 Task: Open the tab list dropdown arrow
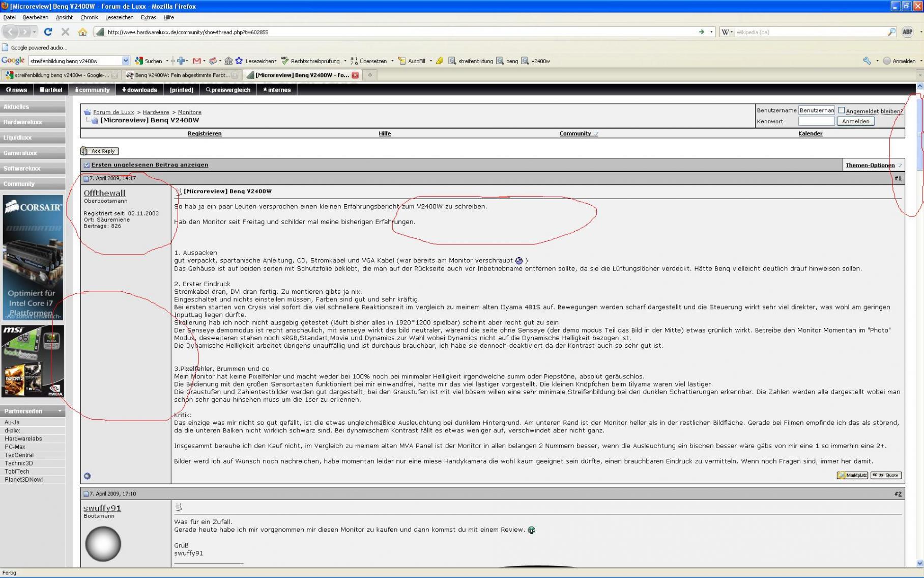(x=919, y=75)
